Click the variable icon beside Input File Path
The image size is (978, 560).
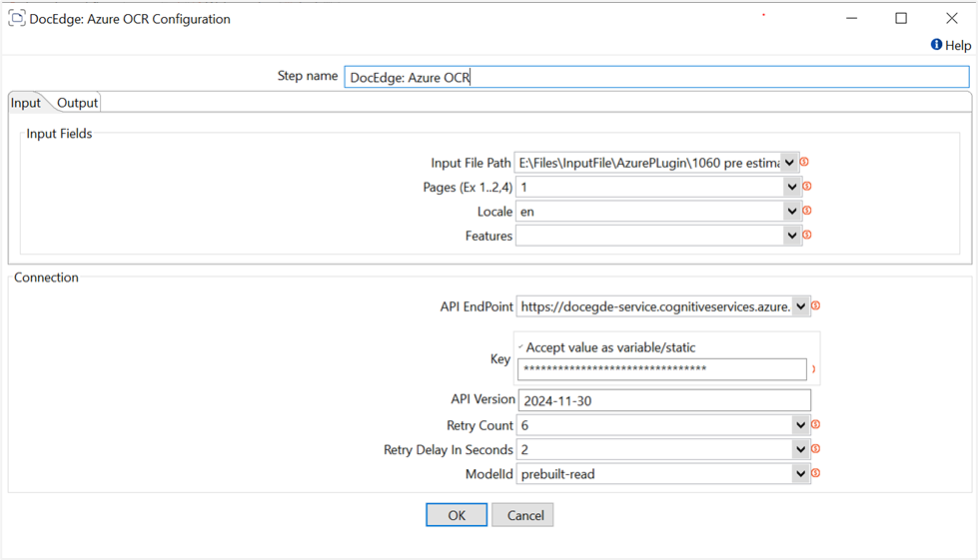point(804,162)
